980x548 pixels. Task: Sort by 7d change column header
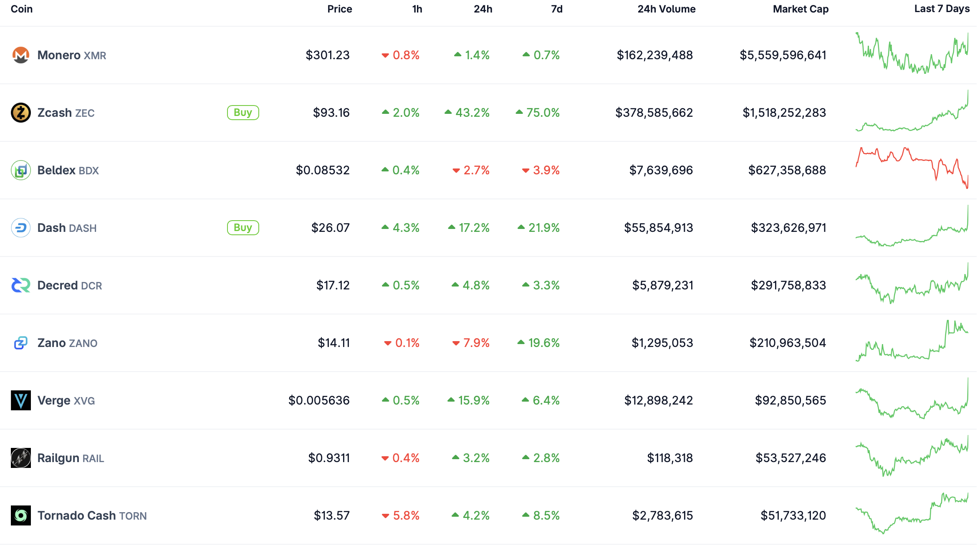coord(556,9)
